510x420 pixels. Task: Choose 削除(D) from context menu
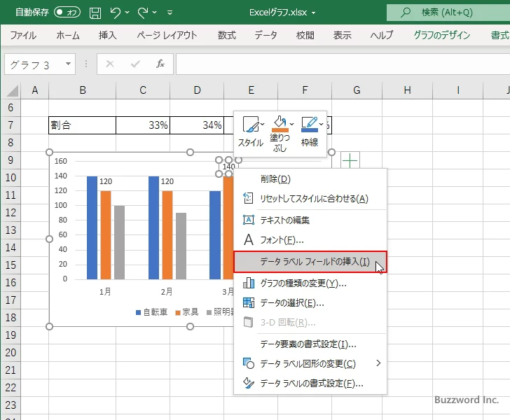[310, 178]
